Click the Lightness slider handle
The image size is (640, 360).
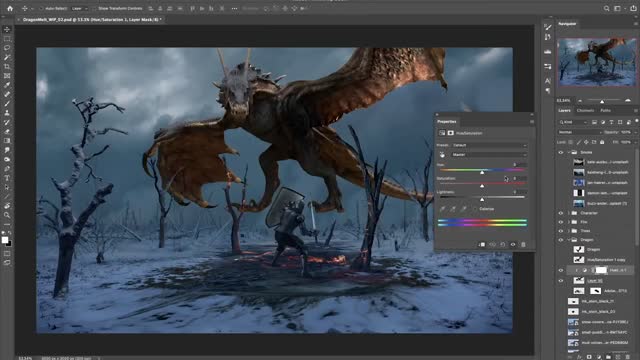pos(482,200)
